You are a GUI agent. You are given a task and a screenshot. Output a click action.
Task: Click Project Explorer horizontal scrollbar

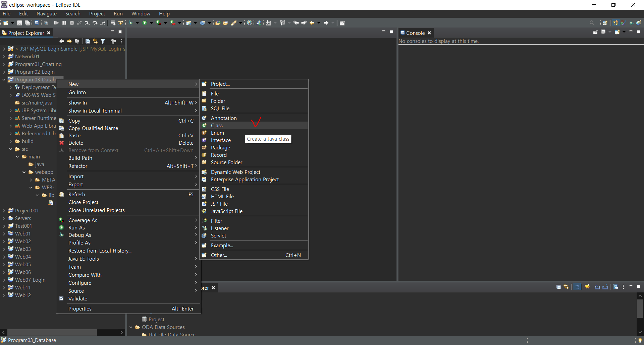point(52,332)
